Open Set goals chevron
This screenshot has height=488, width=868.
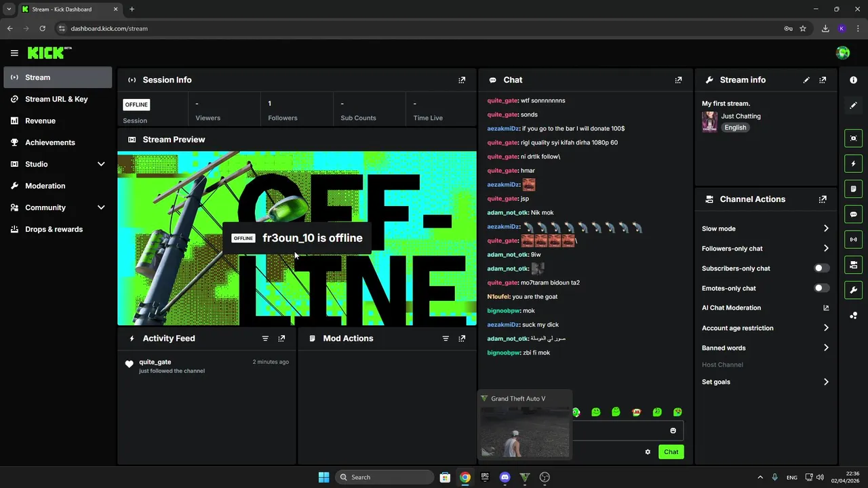click(826, 382)
